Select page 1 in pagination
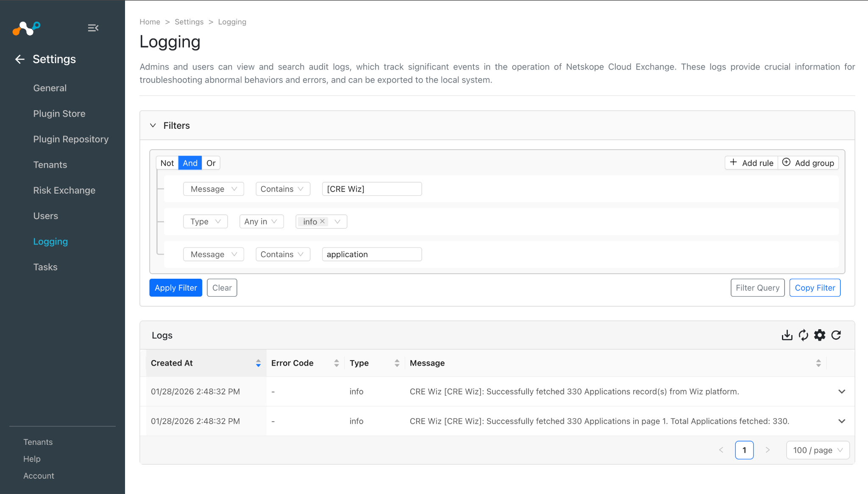Image resolution: width=868 pixels, height=494 pixels. click(744, 450)
